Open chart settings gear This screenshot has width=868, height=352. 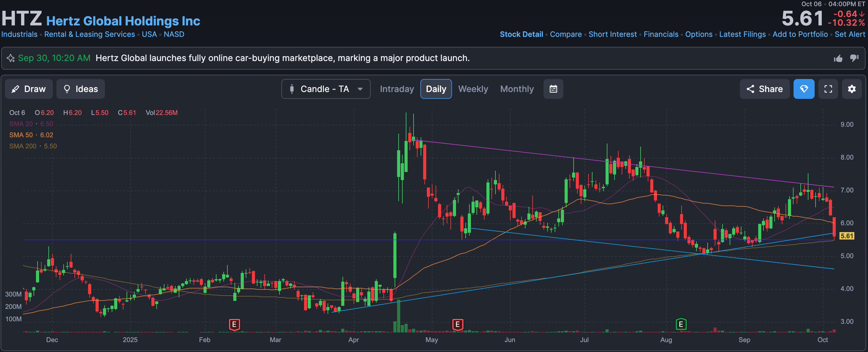(852, 89)
